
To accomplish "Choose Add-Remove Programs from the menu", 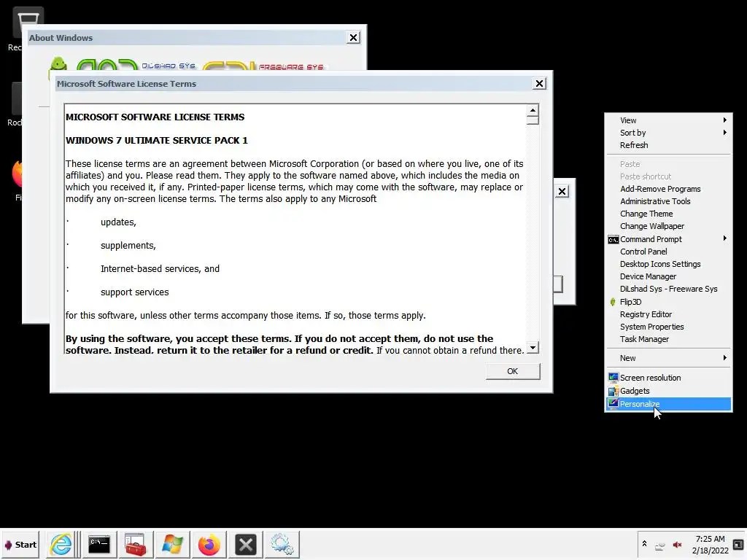I will pyautogui.click(x=669, y=189).
